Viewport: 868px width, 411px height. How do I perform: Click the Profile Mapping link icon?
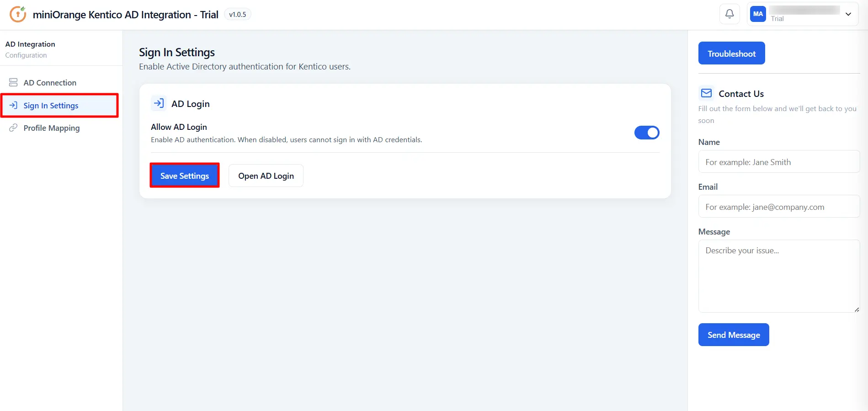13,128
